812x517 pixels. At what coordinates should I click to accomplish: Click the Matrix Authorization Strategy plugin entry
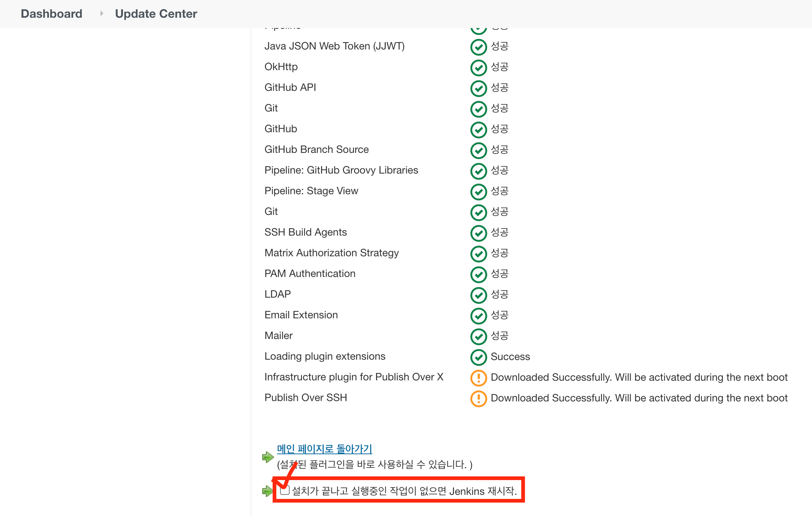[x=331, y=253]
